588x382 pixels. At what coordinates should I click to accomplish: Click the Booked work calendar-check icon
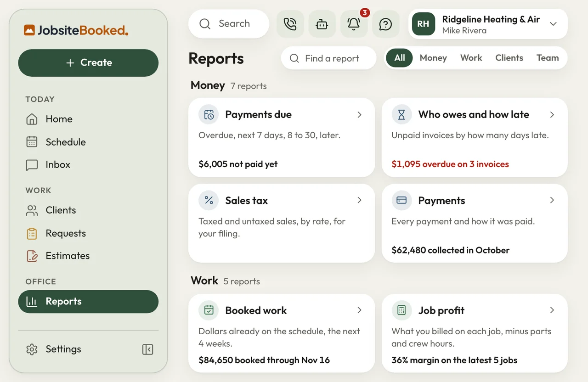(x=209, y=310)
